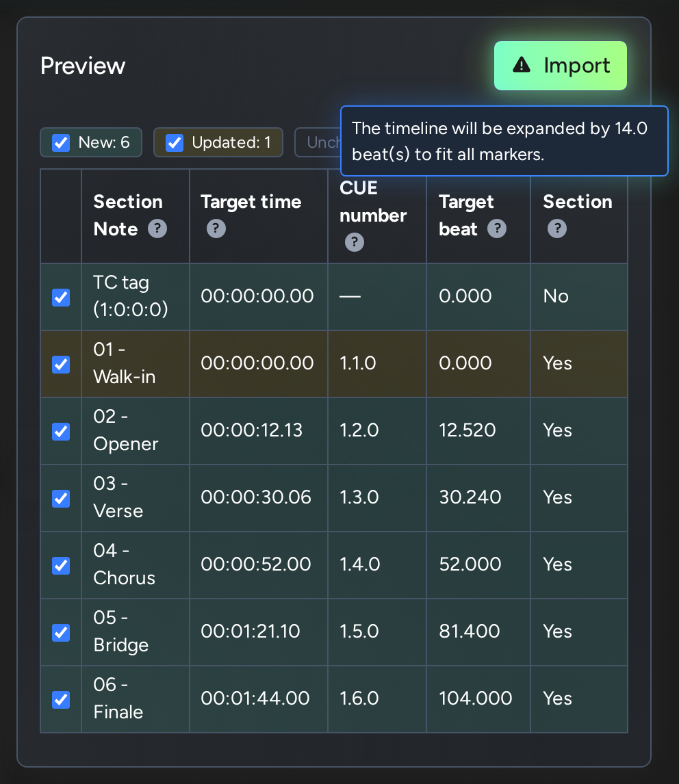Open help icon for Target time column
The width and height of the screenshot is (679, 784).
pyautogui.click(x=216, y=228)
